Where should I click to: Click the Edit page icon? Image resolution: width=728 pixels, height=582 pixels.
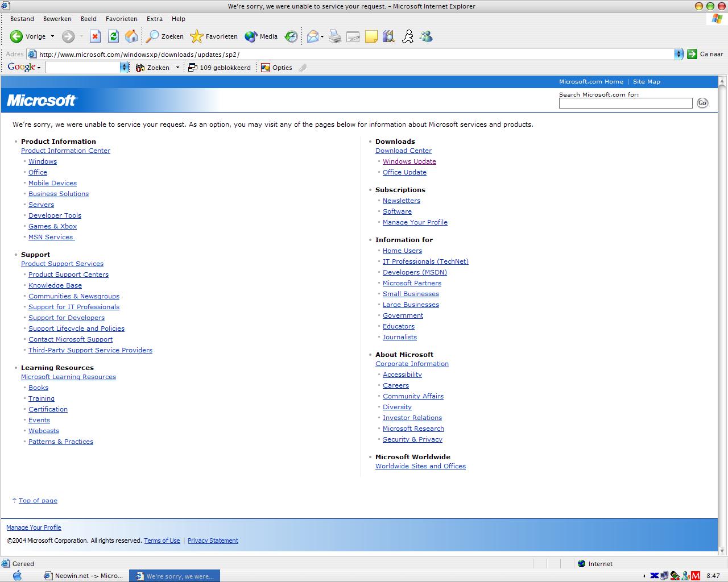coord(353,36)
